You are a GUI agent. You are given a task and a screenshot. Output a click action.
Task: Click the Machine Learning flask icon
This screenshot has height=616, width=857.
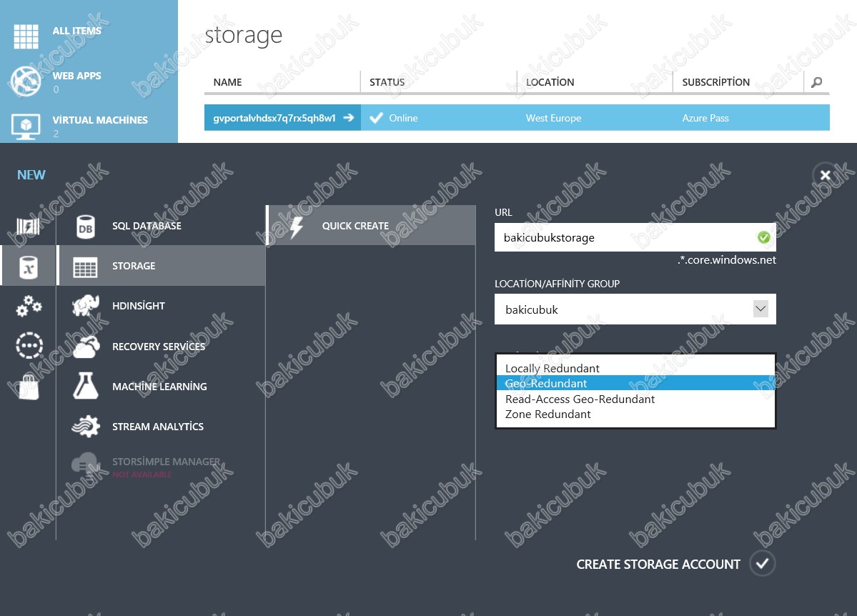(86, 386)
